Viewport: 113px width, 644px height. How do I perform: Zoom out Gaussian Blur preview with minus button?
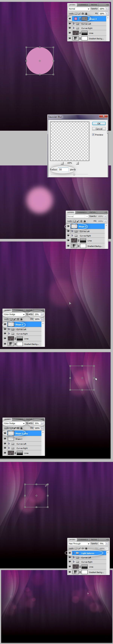pos(62,163)
